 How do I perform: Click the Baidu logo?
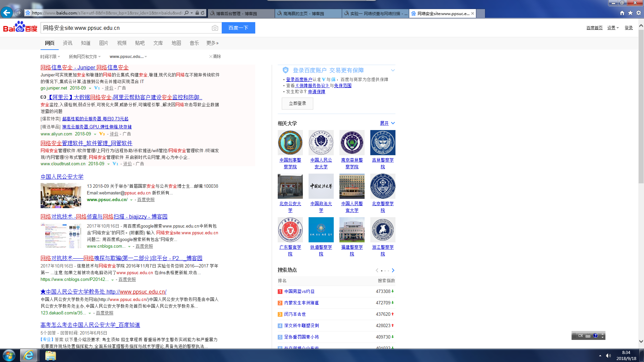tap(20, 27)
